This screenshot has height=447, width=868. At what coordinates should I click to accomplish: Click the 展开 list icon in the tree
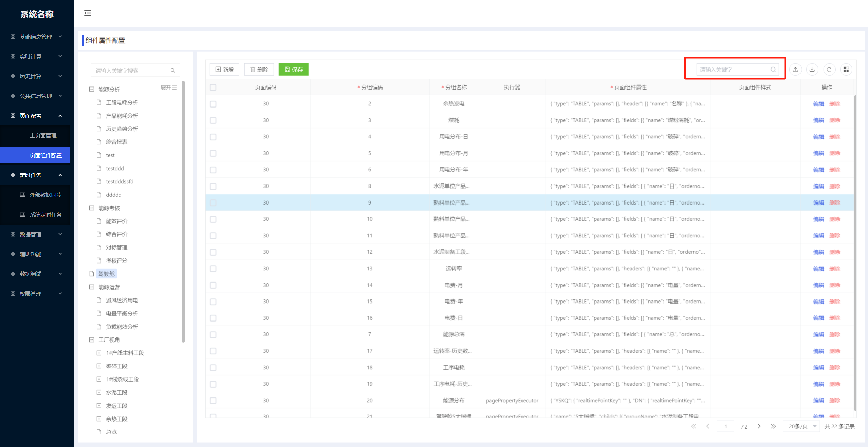(x=174, y=88)
